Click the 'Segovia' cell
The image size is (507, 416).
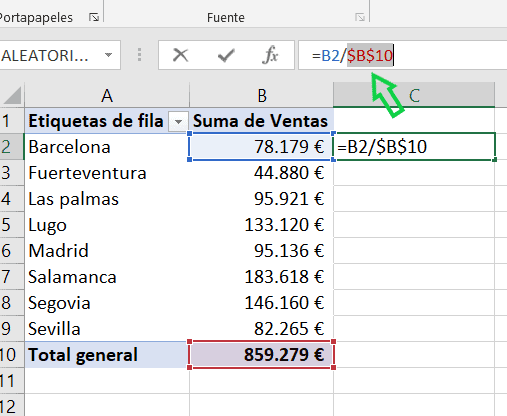107,303
